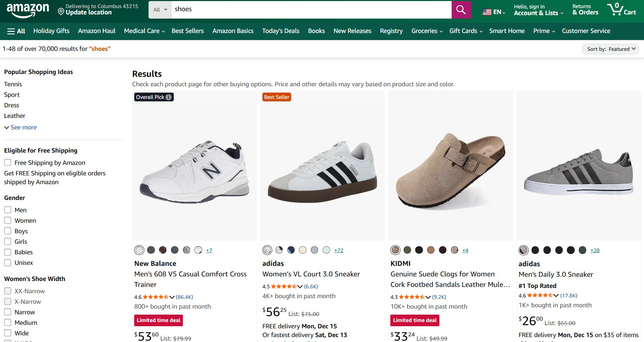Check the Women gender filter

pos(7,220)
